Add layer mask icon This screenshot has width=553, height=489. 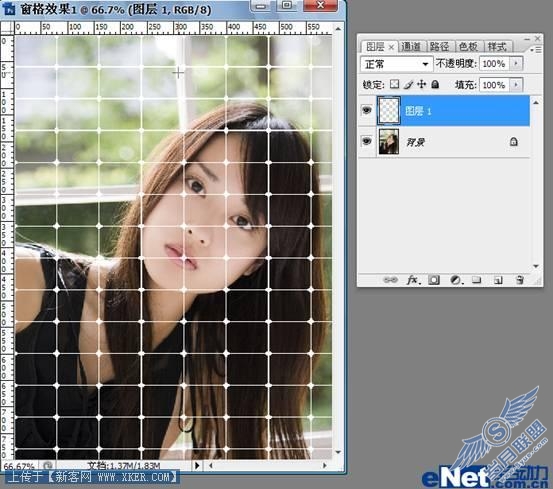[433, 280]
